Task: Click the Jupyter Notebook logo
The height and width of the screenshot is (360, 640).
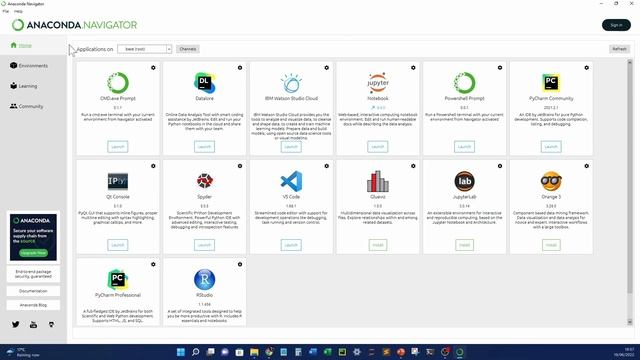Action: coord(378,83)
